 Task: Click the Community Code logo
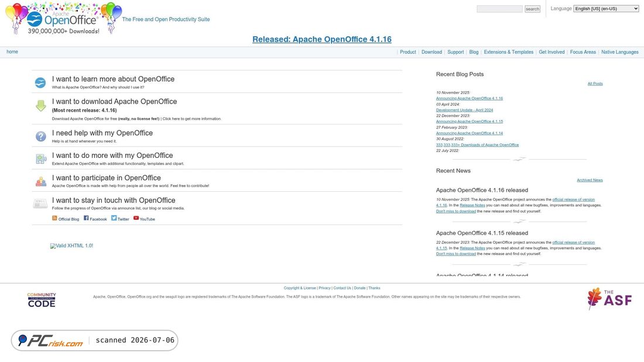(42, 300)
